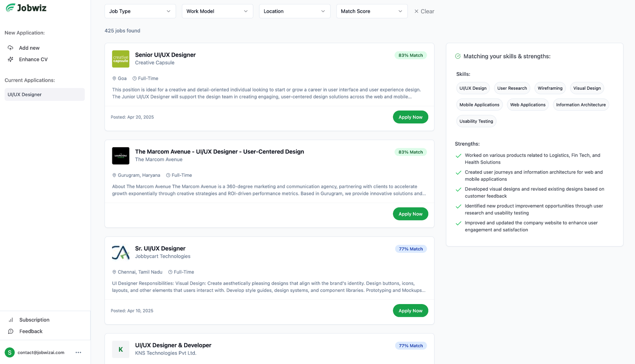Image resolution: width=635 pixels, height=364 pixels.
Task: Click the Add new upload icon
Action: (11, 48)
